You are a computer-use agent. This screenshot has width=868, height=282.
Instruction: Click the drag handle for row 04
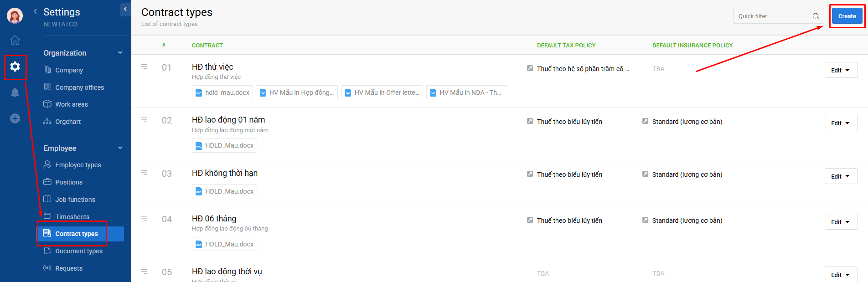tap(145, 218)
